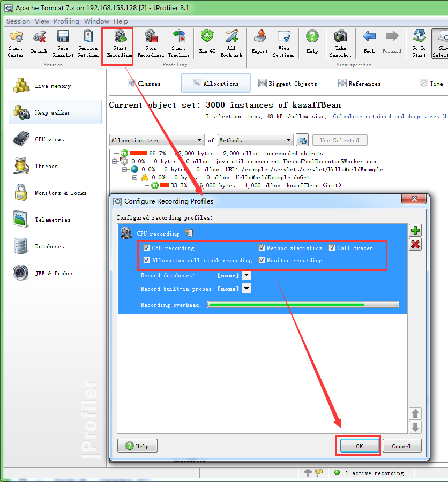Collapse the HelloWorldExample.doGet tree node
Viewport: 448px width, 482px height.
click(x=135, y=177)
